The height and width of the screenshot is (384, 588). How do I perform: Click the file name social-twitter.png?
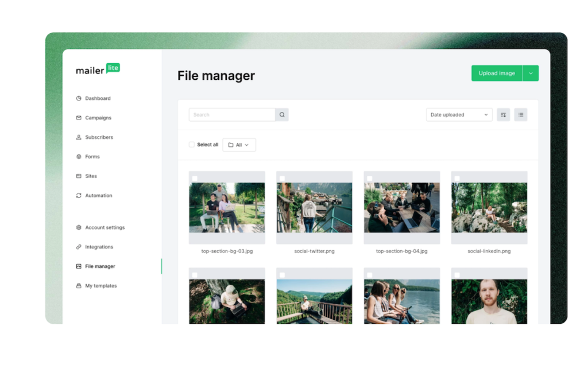[314, 251]
